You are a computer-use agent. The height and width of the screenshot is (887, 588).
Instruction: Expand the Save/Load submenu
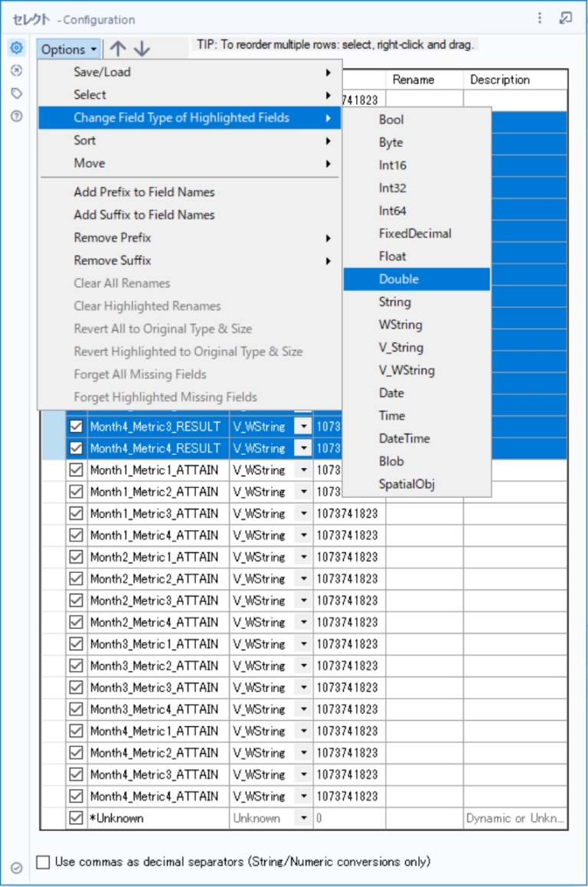point(189,72)
